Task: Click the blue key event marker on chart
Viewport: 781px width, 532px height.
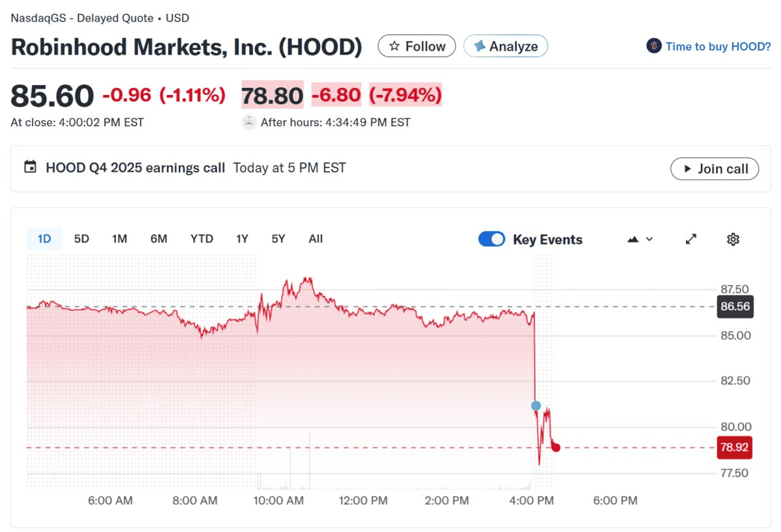Action: tap(536, 406)
